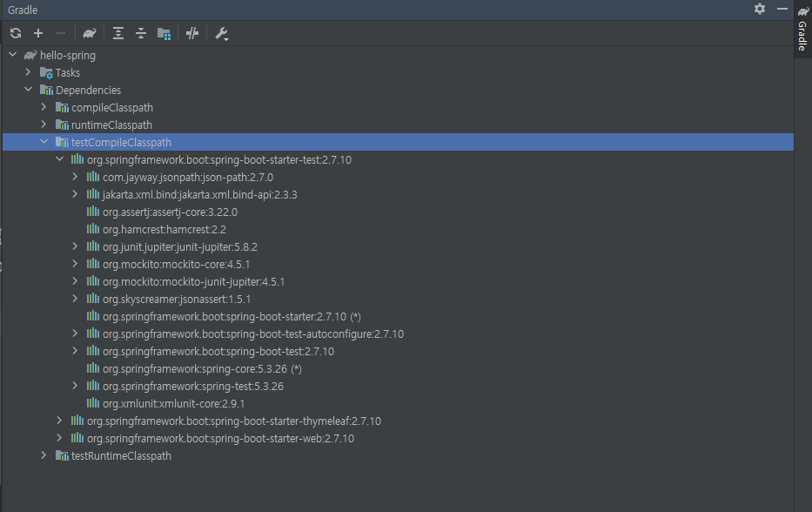Image resolution: width=812 pixels, height=512 pixels.
Task: Click the Dependencies folder icon
Action: (x=47, y=91)
